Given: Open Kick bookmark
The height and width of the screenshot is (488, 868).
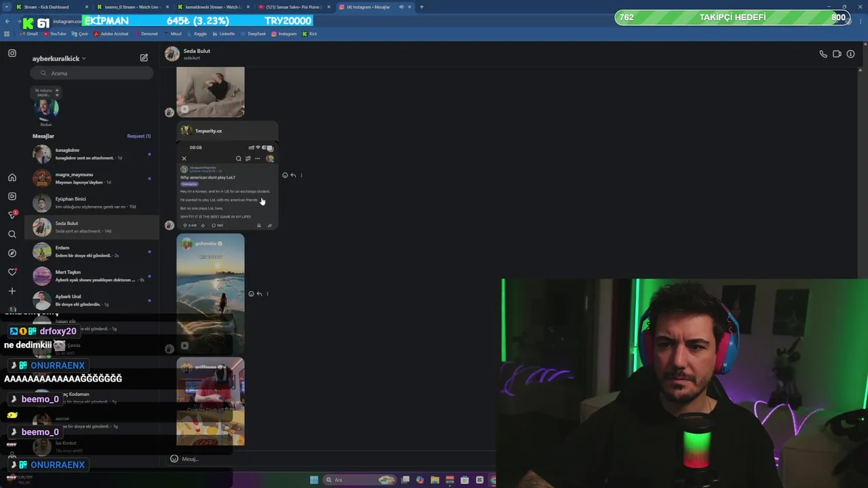Looking at the screenshot, I should pos(310,34).
